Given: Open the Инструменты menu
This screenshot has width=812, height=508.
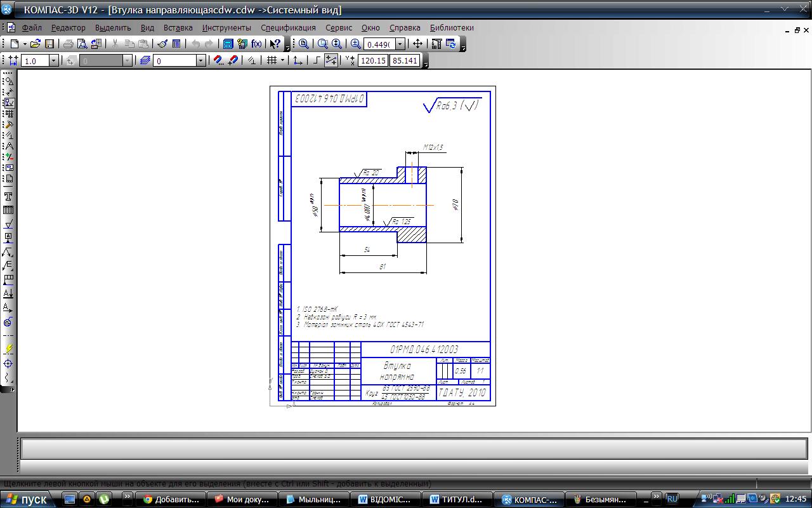Looking at the screenshot, I should (227, 28).
